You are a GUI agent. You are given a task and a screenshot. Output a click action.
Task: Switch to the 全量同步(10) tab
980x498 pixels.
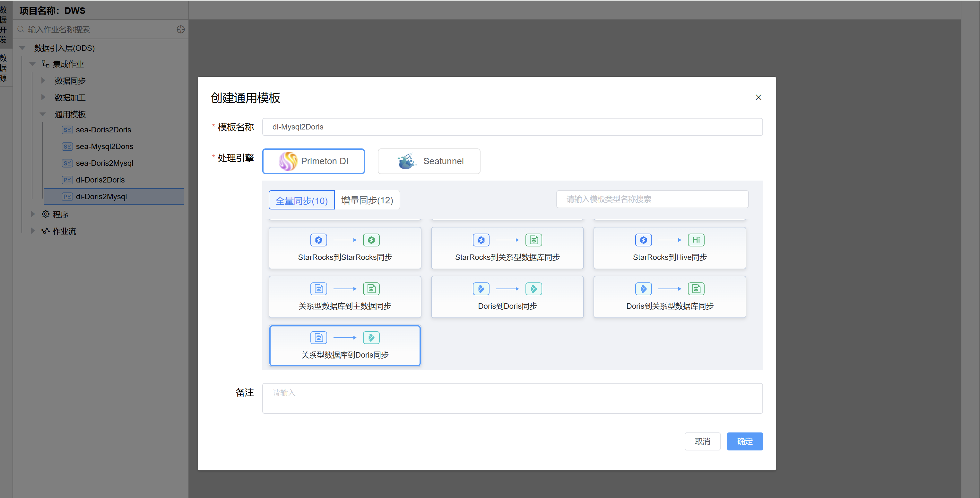(301, 200)
